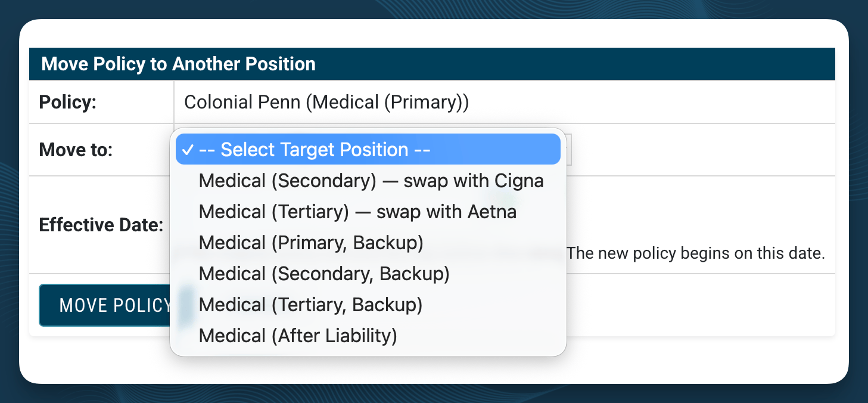Click the Move to: field label

tap(76, 150)
